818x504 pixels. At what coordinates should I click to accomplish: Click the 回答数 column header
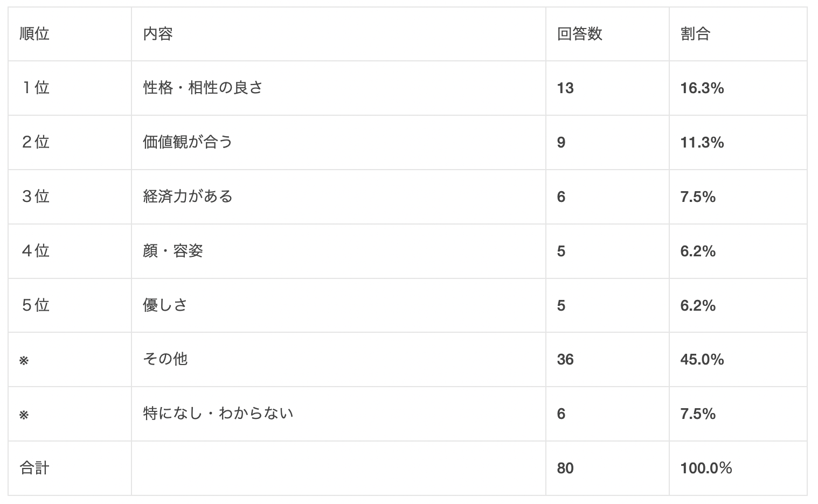579,34
